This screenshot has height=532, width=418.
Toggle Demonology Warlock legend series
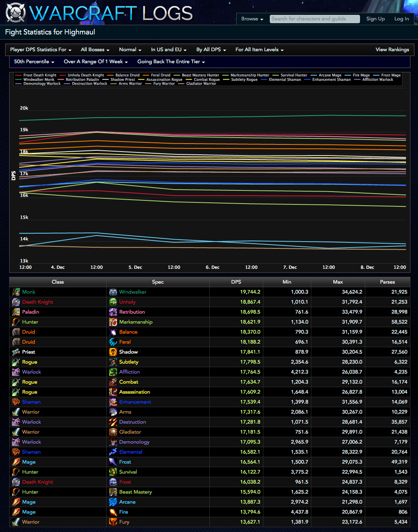[38, 84]
